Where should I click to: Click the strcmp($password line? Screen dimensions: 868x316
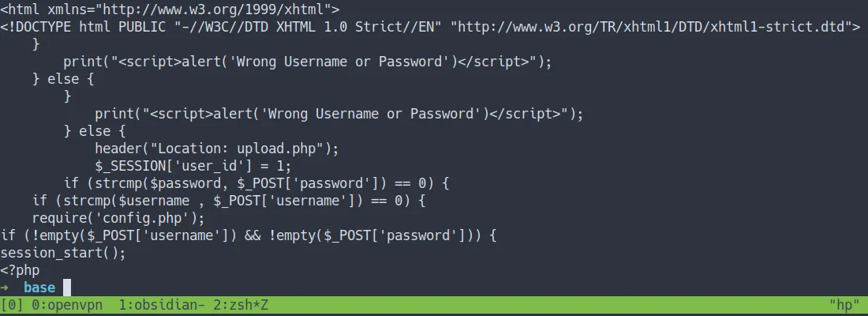pyautogui.click(x=256, y=184)
